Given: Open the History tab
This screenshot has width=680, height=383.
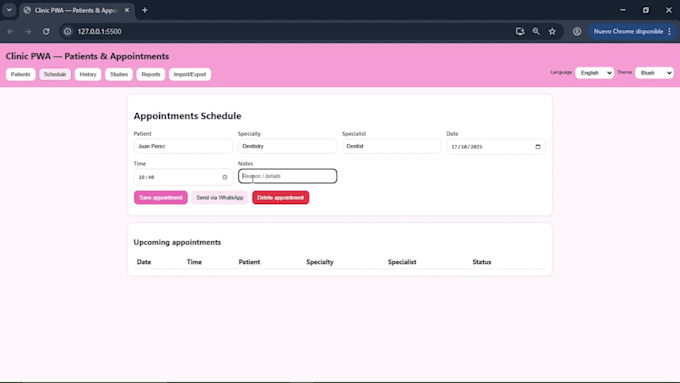Looking at the screenshot, I should [88, 74].
